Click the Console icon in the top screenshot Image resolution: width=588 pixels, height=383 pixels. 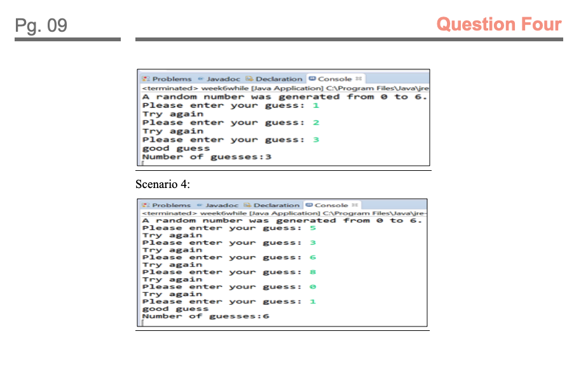point(311,78)
